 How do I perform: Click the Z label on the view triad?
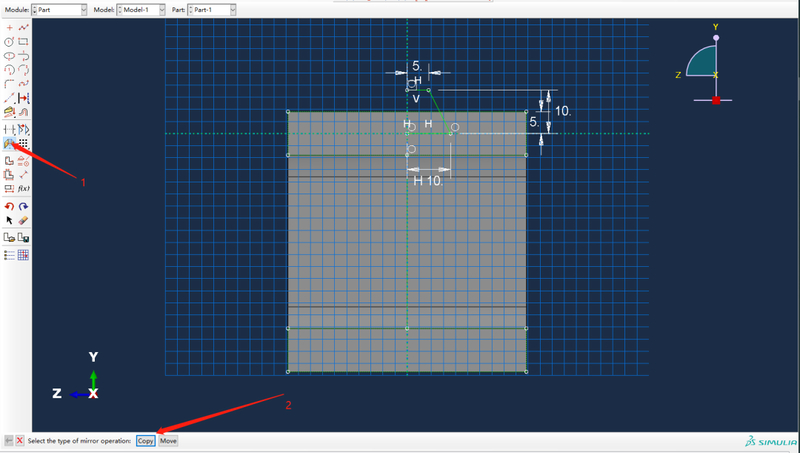(x=678, y=75)
